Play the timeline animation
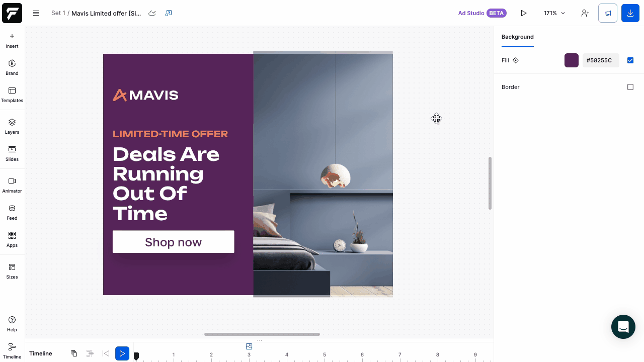This screenshot has width=644, height=362. tap(122, 353)
